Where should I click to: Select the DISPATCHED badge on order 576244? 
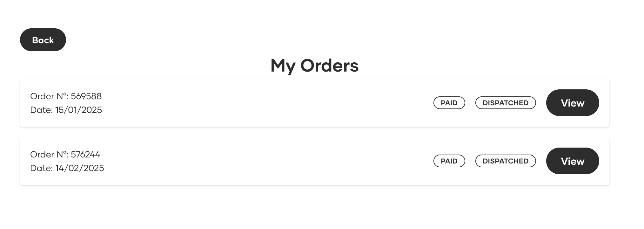tap(505, 161)
